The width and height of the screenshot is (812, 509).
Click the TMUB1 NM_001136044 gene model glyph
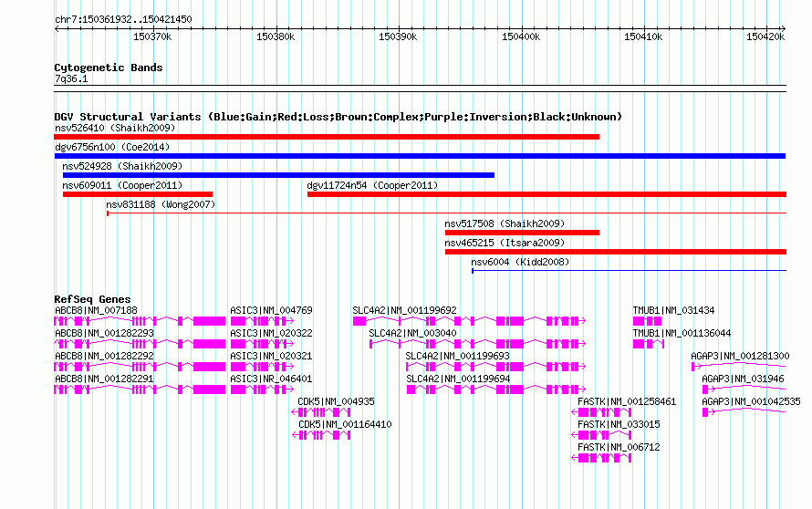[x=649, y=344]
